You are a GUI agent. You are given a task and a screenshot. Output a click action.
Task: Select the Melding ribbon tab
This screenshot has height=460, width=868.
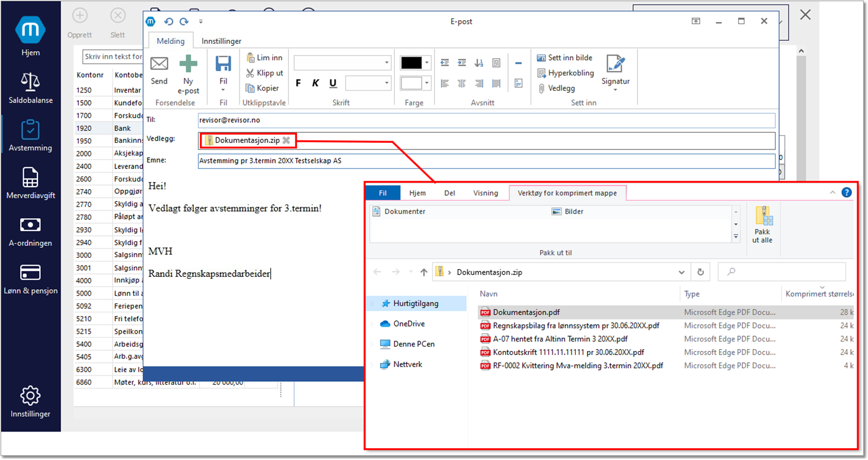point(171,41)
